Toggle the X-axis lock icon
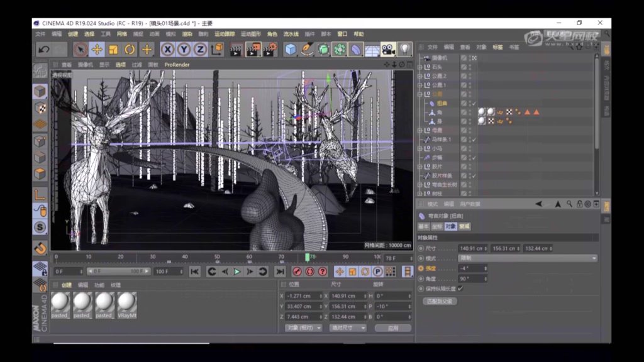The image size is (644, 362). pos(167,50)
